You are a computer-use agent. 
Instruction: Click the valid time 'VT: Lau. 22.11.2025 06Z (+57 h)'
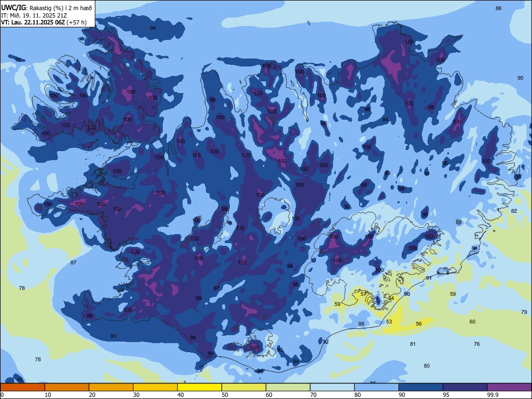pos(44,22)
